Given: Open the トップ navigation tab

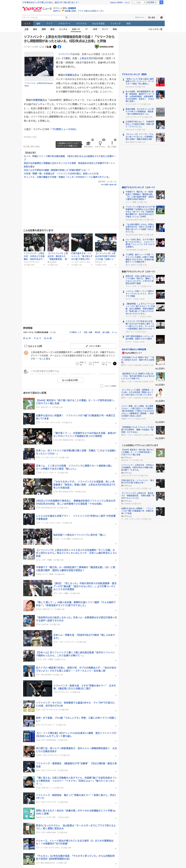Looking at the screenshot, I should (27, 24).
